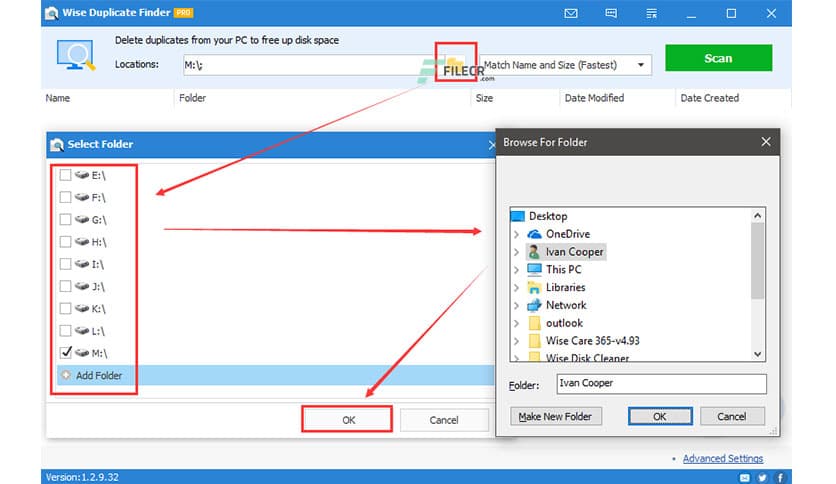The height and width of the screenshot is (484, 836).
Task: Expand the Wise Care 365-v4.93 node
Action: [516, 341]
